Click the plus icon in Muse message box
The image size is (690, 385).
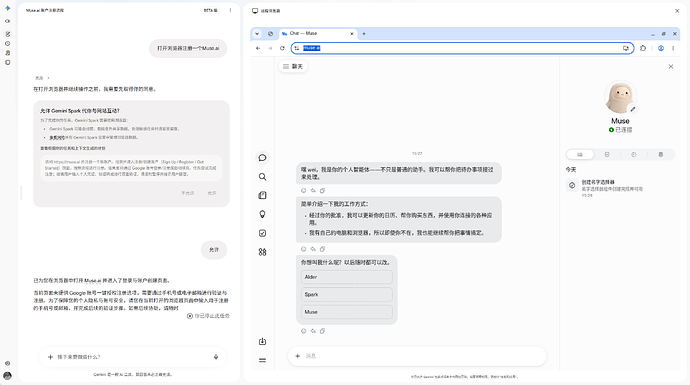click(x=297, y=356)
